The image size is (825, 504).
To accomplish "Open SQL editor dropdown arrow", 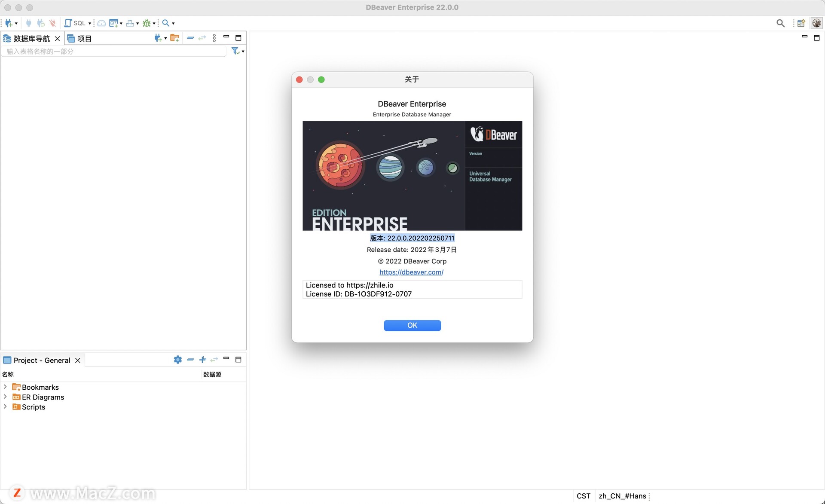I will click(90, 23).
